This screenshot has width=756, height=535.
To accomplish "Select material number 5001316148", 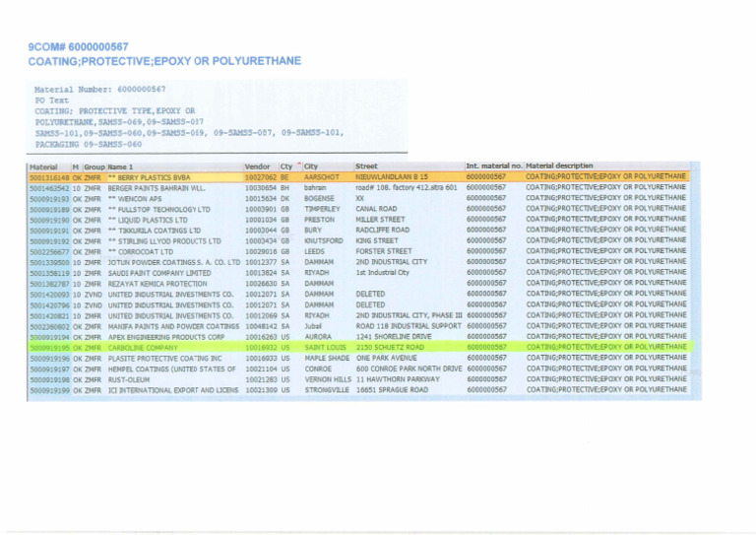I will tap(49, 177).
